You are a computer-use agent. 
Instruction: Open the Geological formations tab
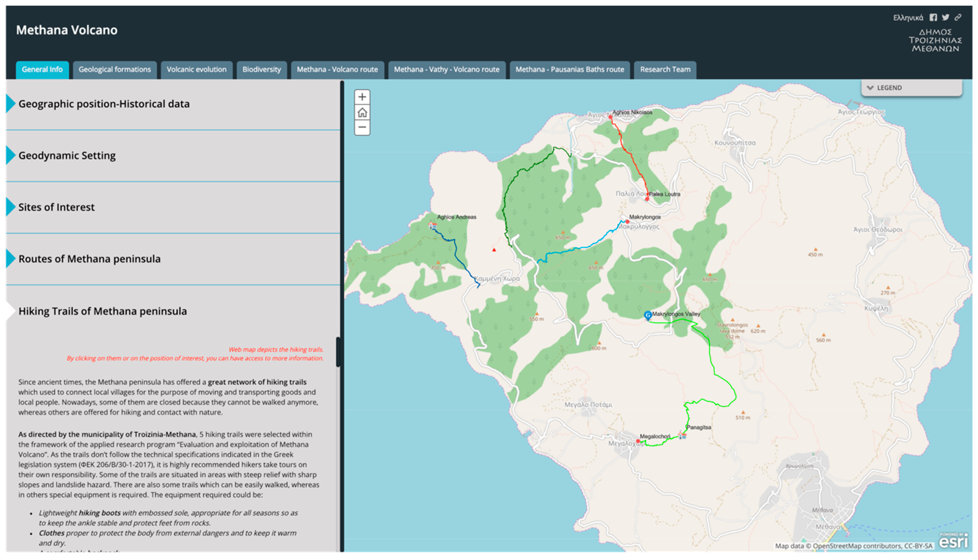[x=115, y=70]
